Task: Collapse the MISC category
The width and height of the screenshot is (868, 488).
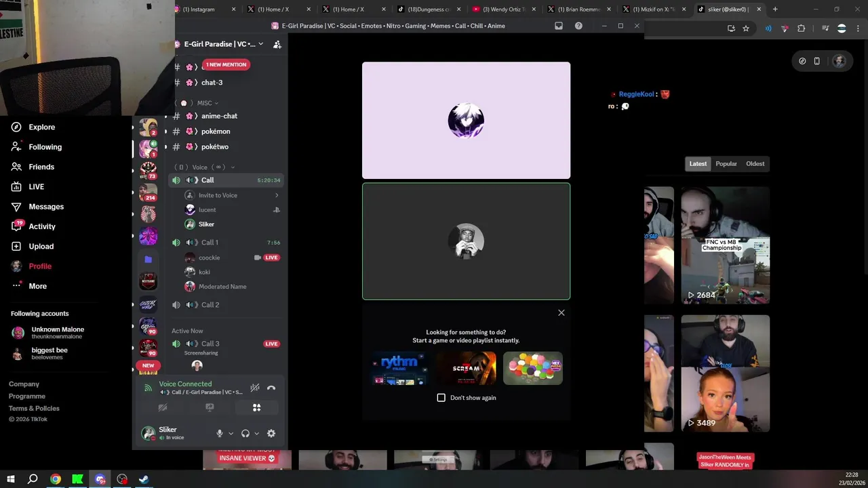Action: [204, 103]
